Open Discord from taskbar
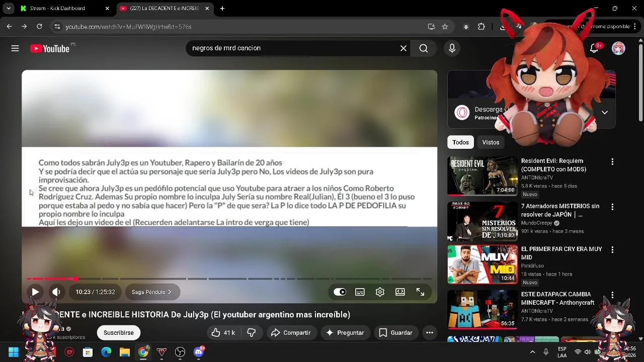Viewport: 644px width, 362px height. click(199, 352)
